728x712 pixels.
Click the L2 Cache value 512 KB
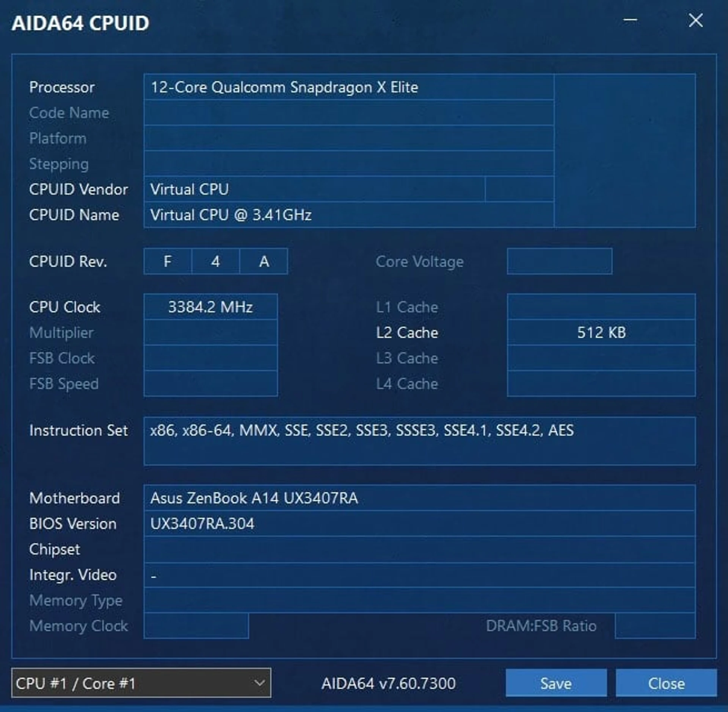(601, 332)
